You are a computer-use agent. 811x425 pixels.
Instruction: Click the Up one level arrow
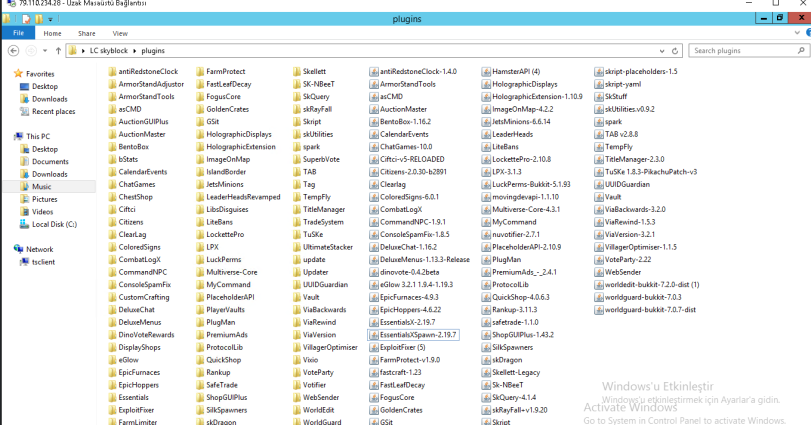point(58,51)
